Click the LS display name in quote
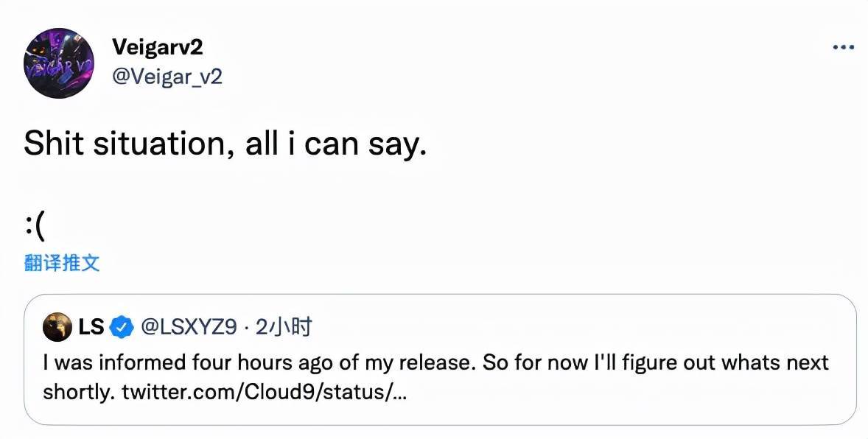Image resolution: width=868 pixels, height=439 pixels. click(91, 326)
